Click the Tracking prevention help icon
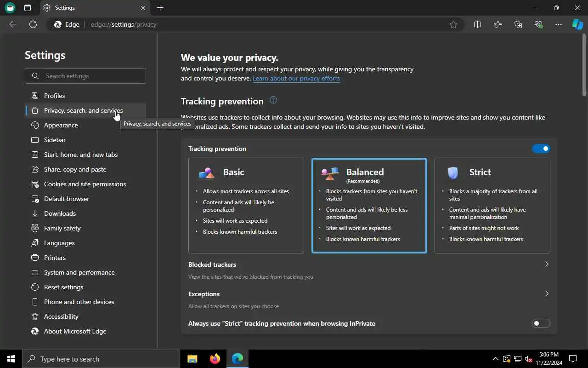This screenshot has width=588, height=368. tap(273, 100)
